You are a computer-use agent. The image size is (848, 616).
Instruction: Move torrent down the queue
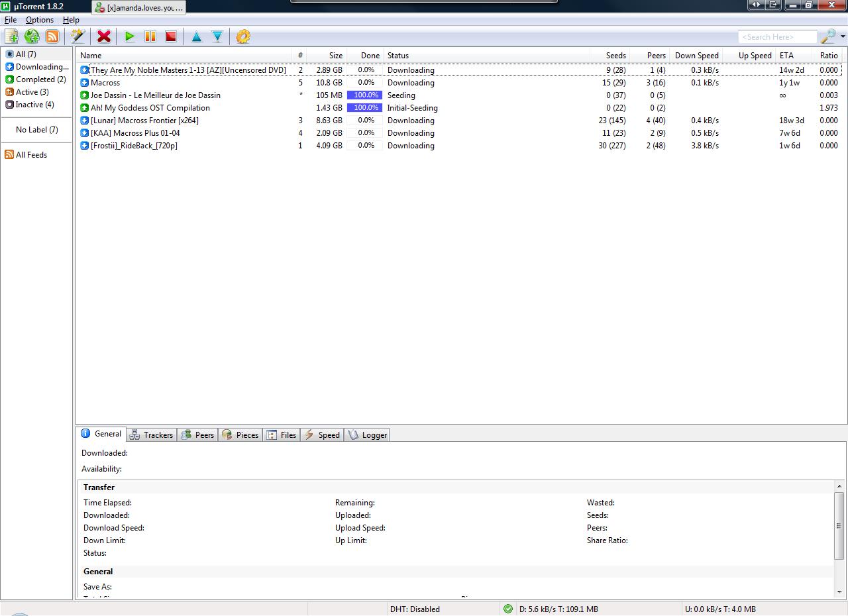217,37
